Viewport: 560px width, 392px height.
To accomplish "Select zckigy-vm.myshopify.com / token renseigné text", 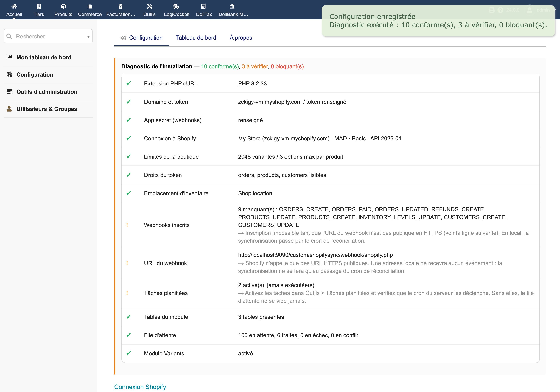I will click(292, 102).
